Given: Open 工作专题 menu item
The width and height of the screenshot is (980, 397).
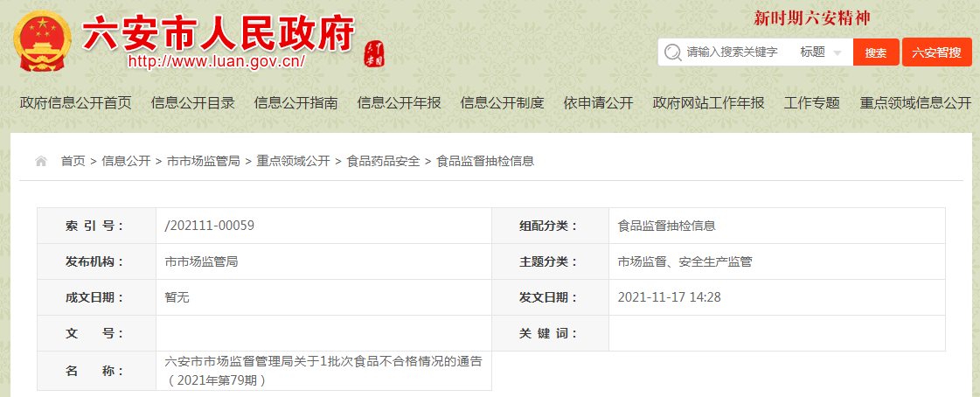Looking at the screenshot, I should click(x=812, y=103).
